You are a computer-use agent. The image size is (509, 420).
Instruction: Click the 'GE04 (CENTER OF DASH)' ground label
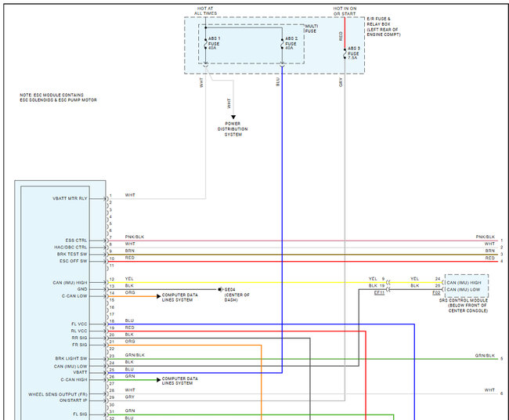tap(237, 295)
